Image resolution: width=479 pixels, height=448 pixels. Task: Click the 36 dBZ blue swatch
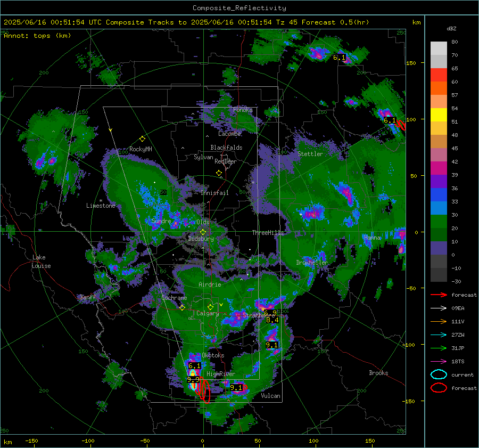point(439,194)
